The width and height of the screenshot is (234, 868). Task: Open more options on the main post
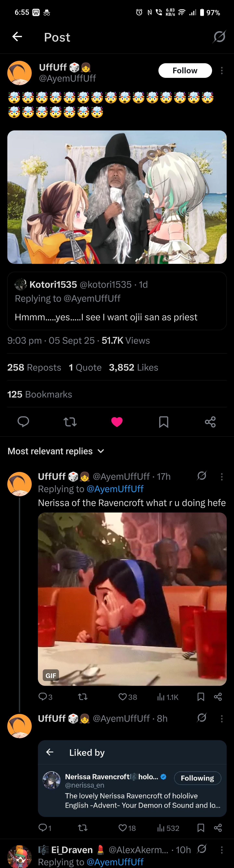click(221, 70)
